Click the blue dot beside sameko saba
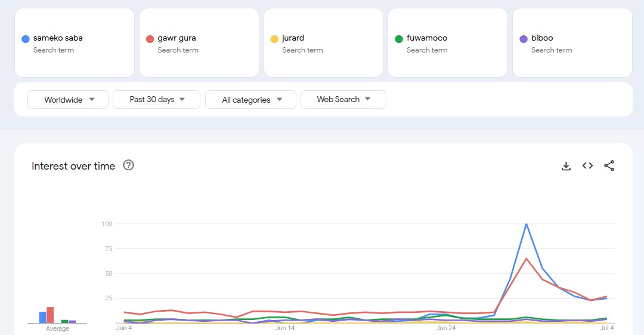Viewport: 644px width, 335px height. point(25,39)
